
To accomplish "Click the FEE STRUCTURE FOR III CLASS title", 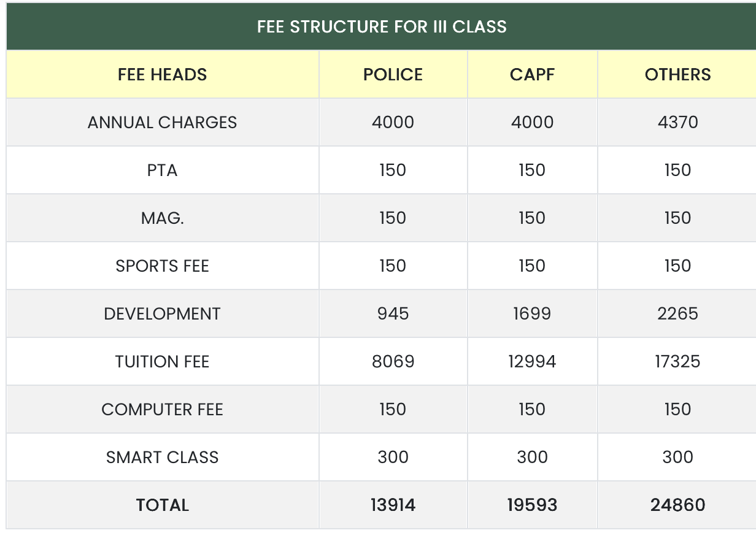I will pos(382,27).
